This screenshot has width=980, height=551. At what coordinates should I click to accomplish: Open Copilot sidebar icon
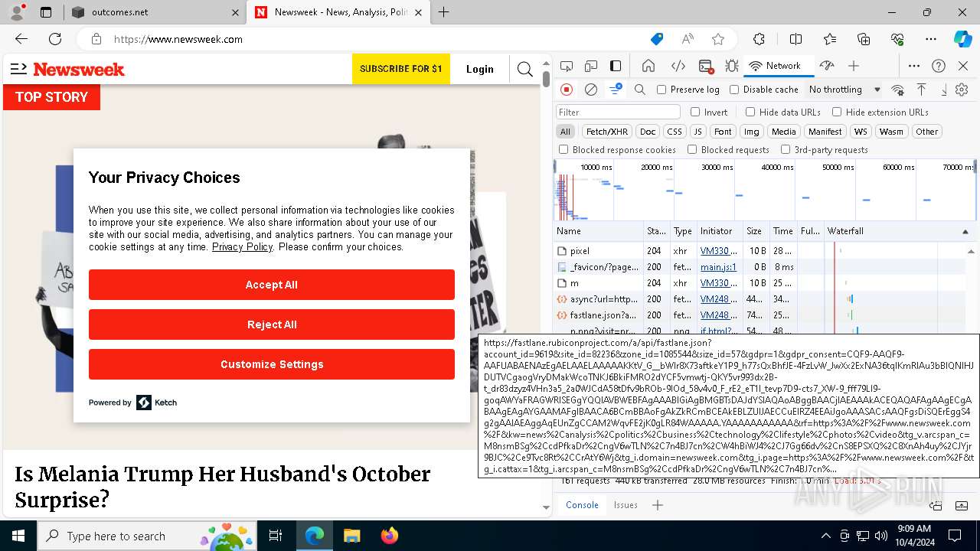pyautogui.click(x=962, y=39)
